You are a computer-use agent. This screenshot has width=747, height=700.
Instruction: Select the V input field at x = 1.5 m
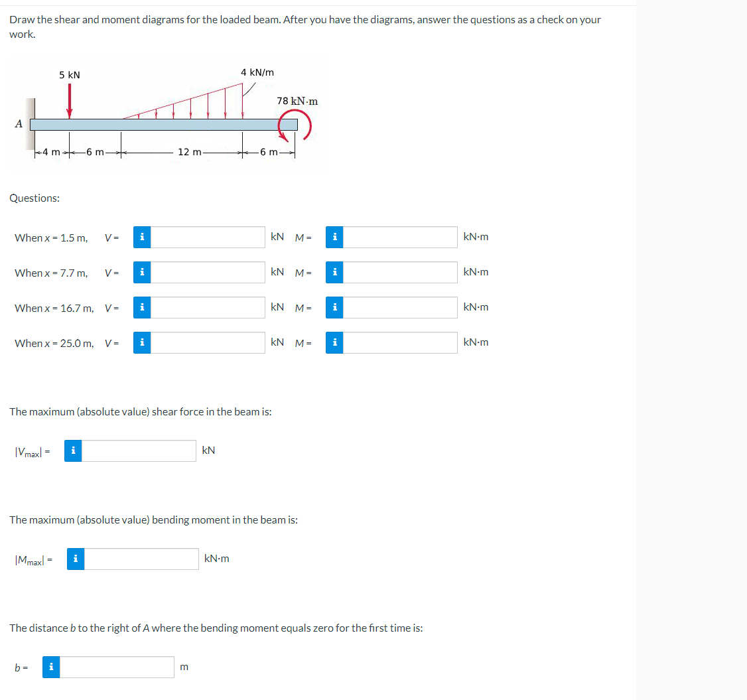(206, 237)
